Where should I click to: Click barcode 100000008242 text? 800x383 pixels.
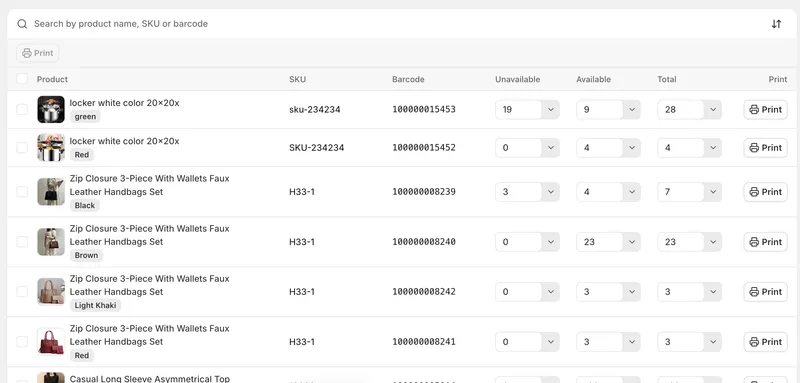click(x=424, y=292)
